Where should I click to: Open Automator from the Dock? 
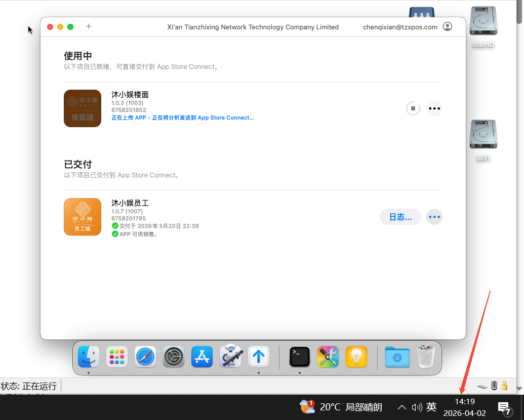230,357
